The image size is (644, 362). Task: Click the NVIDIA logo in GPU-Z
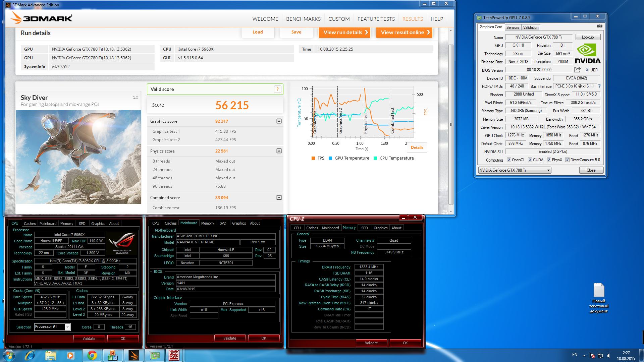[588, 54]
